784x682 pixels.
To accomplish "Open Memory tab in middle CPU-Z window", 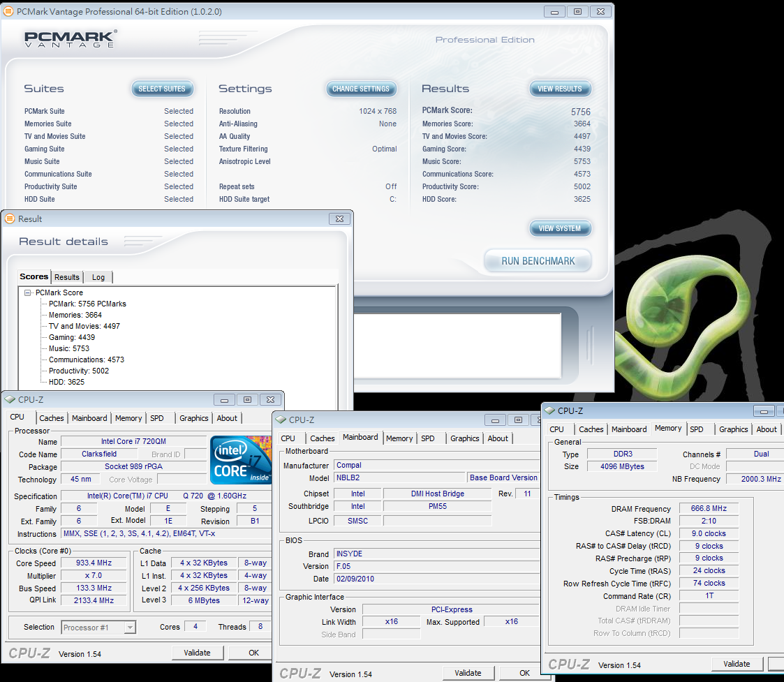I will pos(399,438).
